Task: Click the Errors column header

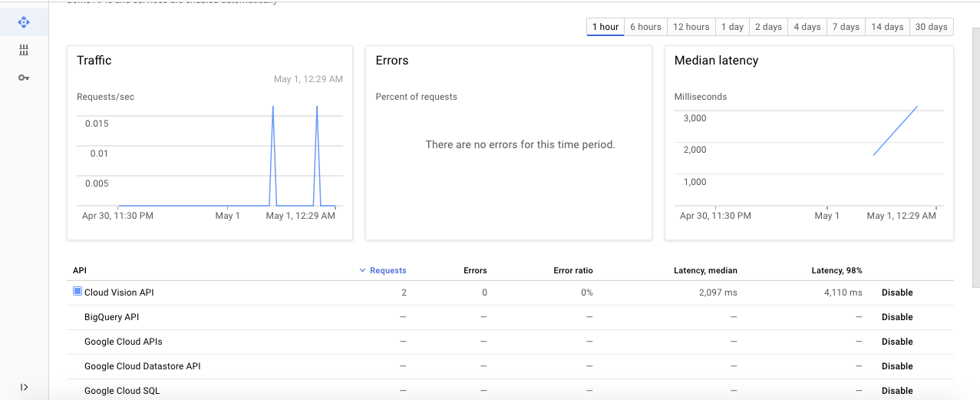Action: [x=475, y=270]
